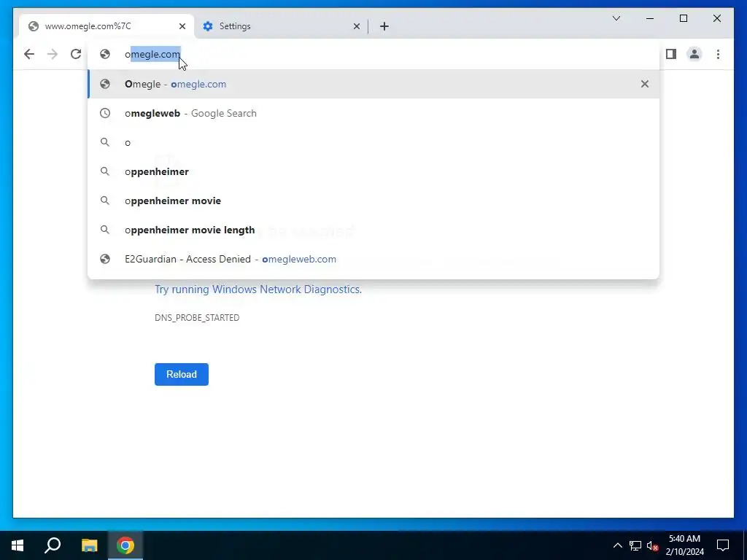Select the www.omegle.com%7C tab
Image resolution: width=747 pixels, height=560 pixels.
pyautogui.click(x=107, y=26)
